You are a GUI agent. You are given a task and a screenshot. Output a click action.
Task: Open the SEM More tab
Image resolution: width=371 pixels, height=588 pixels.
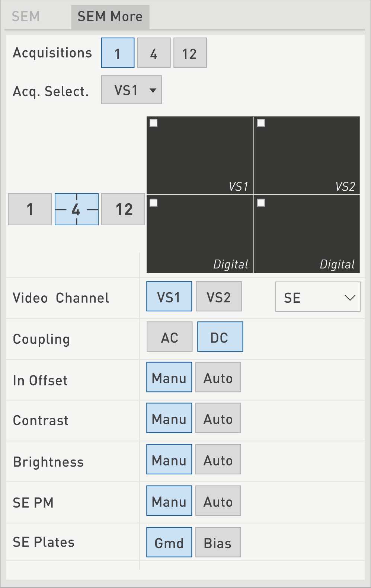point(110,17)
